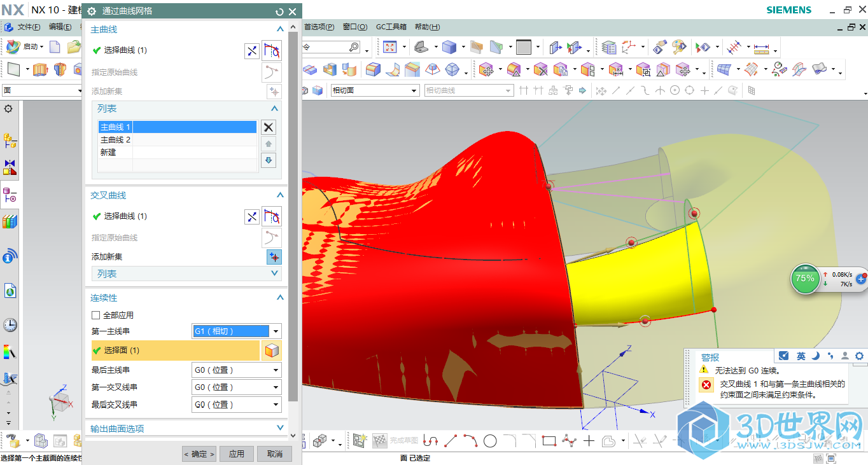Click the command finder search icon
Viewport: 868px width, 465px height.
point(354,47)
